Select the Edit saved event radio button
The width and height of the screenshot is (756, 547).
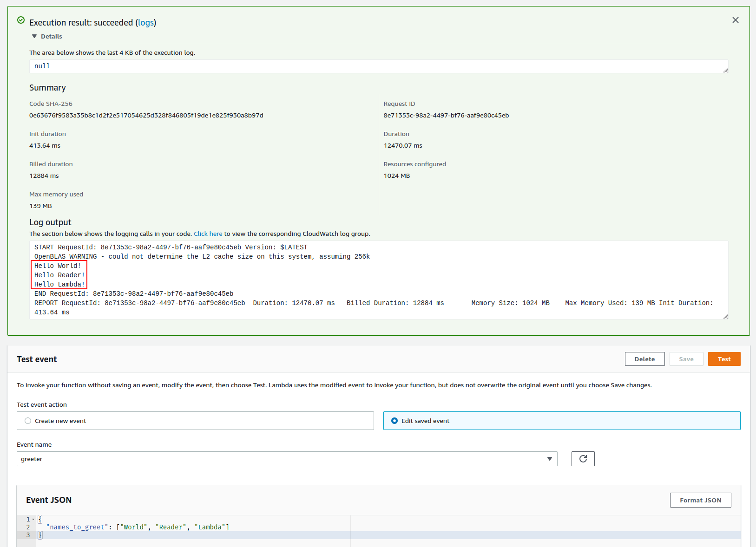click(x=394, y=421)
